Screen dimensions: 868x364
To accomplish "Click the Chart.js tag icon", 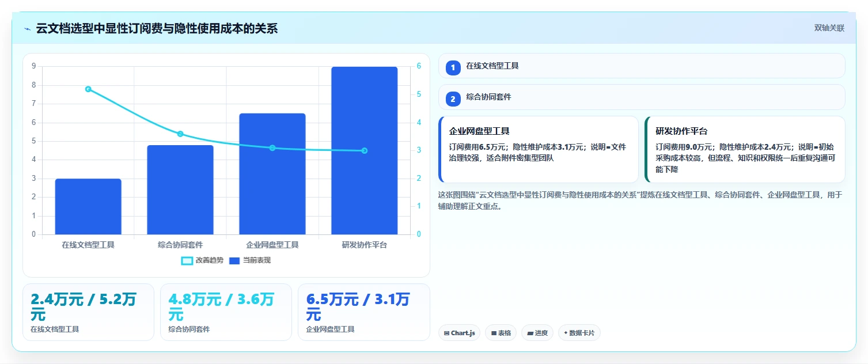I will [x=446, y=333].
